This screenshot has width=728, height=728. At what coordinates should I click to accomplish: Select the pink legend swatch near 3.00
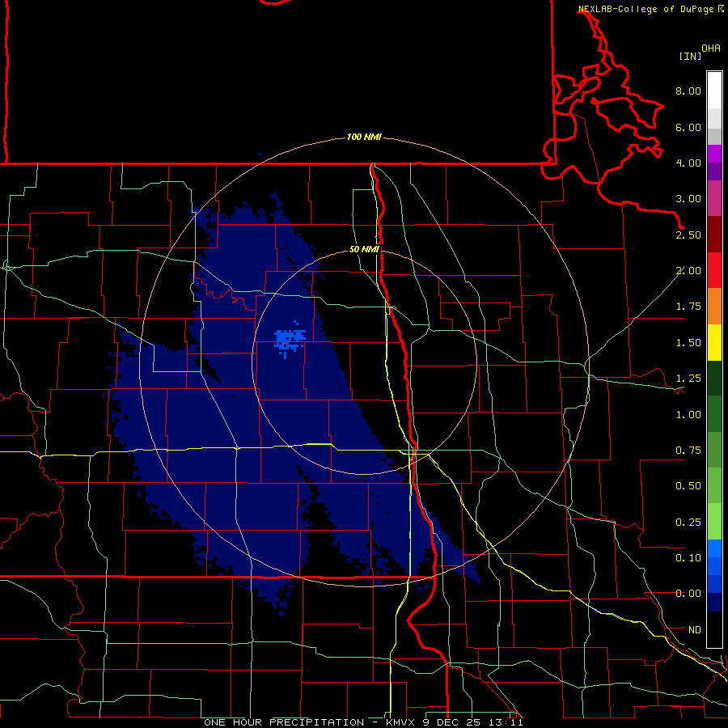[714, 199]
